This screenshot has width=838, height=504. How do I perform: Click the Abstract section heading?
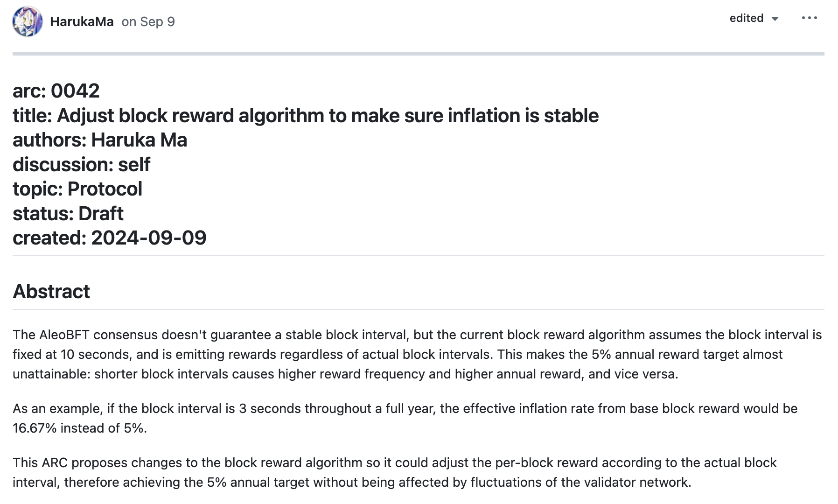click(51, 291)
